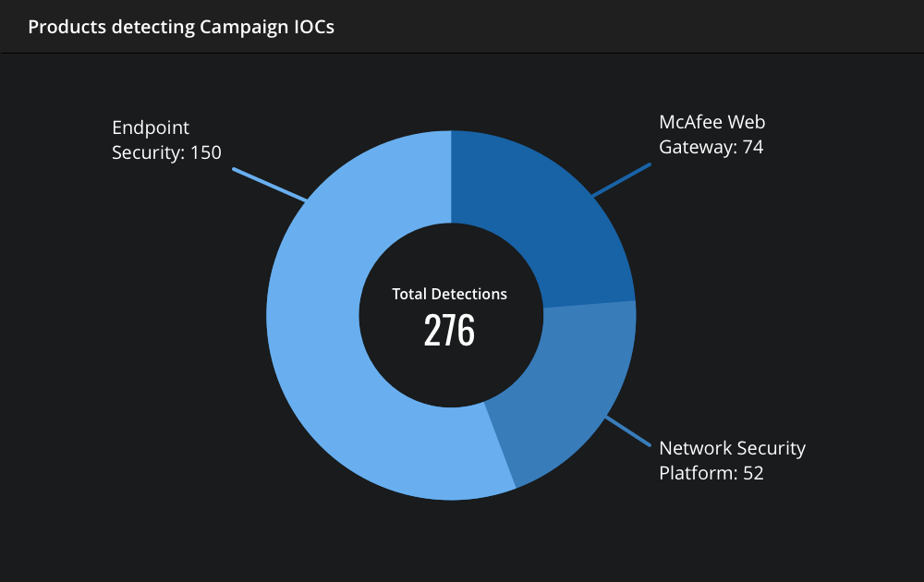Click the Endpoint Security leader line

[269, 185]
